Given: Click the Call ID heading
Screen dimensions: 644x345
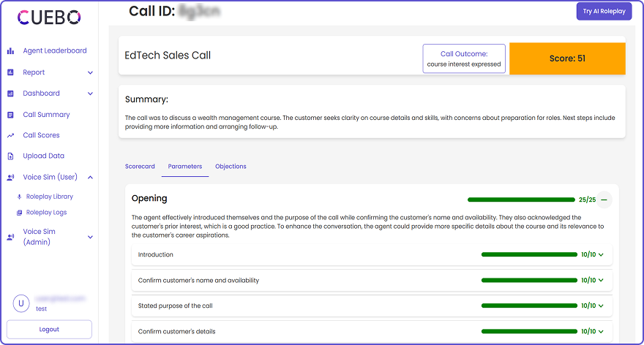Looking at the screenshot, I should click(152, 12).
